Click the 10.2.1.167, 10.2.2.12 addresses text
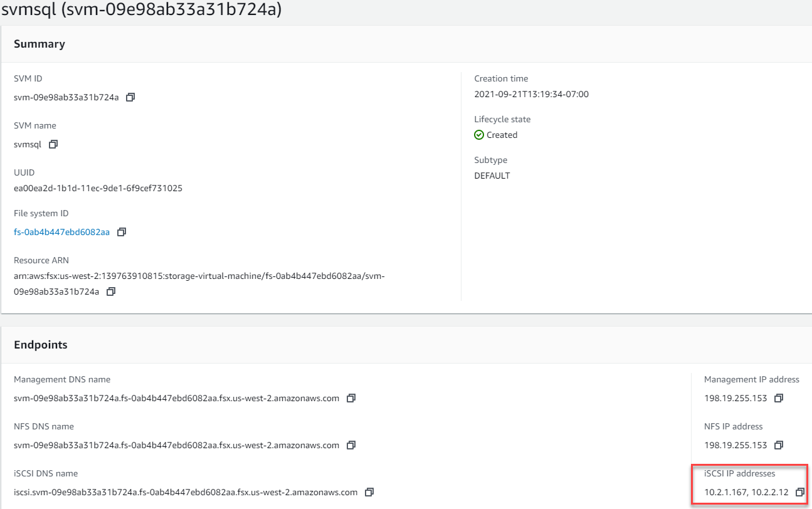Screen dimensions: 812x509 [746, 492]
